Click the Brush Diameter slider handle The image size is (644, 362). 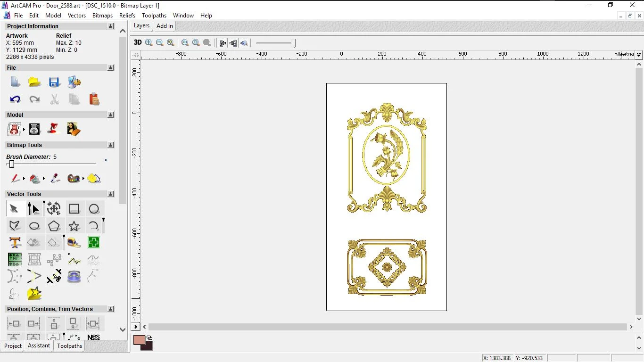[x=12, y=164]
